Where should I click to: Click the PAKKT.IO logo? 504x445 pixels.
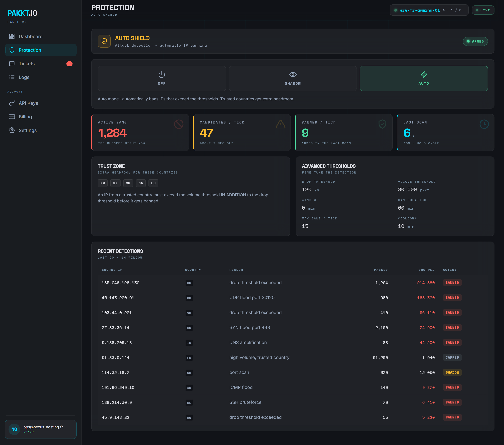(x=22, y=13)
